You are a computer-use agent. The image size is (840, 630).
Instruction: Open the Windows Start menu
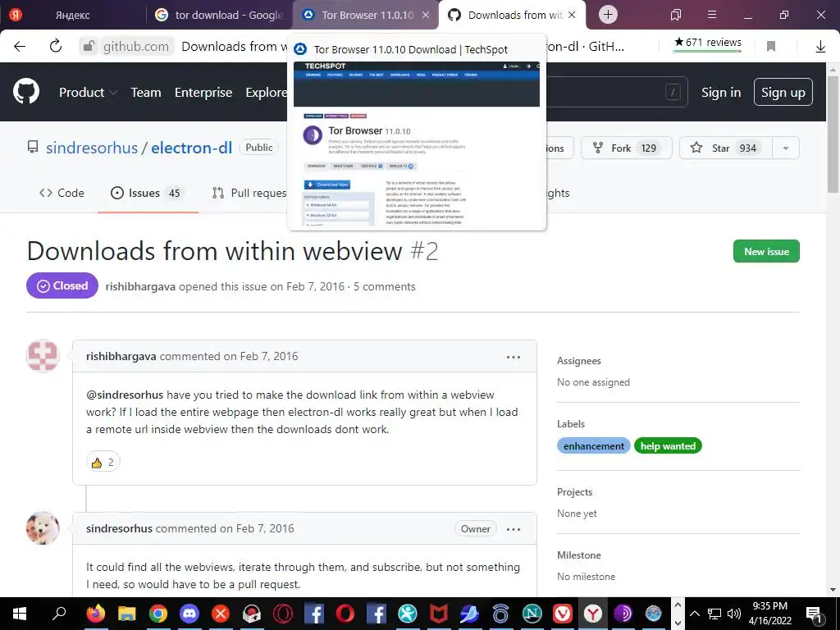(x=20, y=614)
